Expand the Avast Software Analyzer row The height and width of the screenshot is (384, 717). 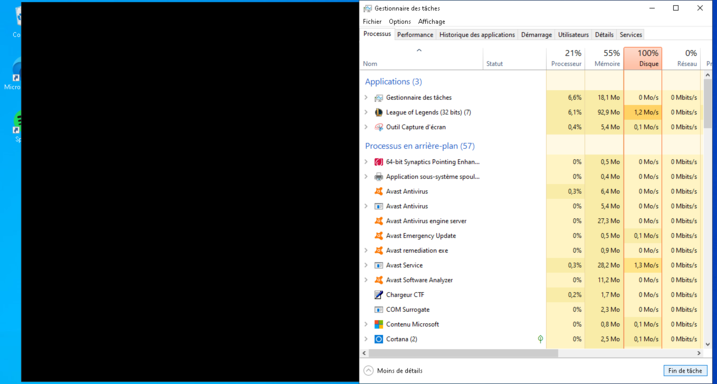pyautogui.click(x=366, y=280)
